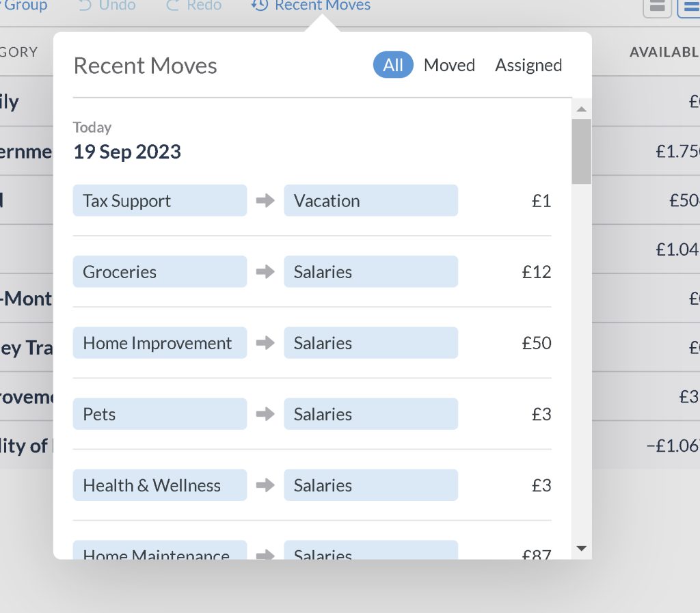700x613 pixels.
Task: Click the Undo arrow icon
Action: 85,5
